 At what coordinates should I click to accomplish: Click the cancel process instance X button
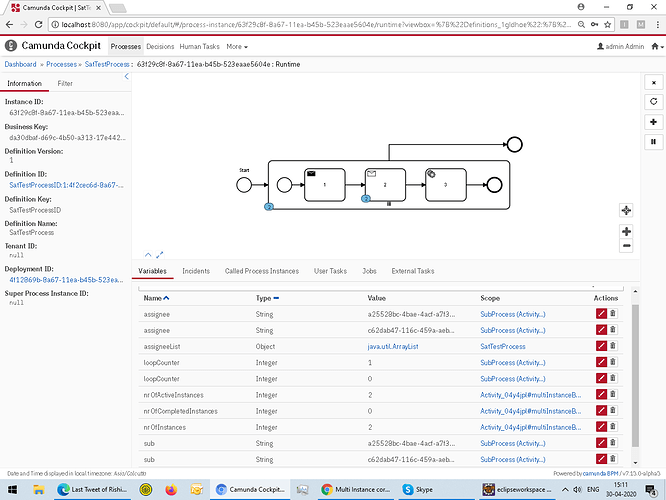[654, 82]
